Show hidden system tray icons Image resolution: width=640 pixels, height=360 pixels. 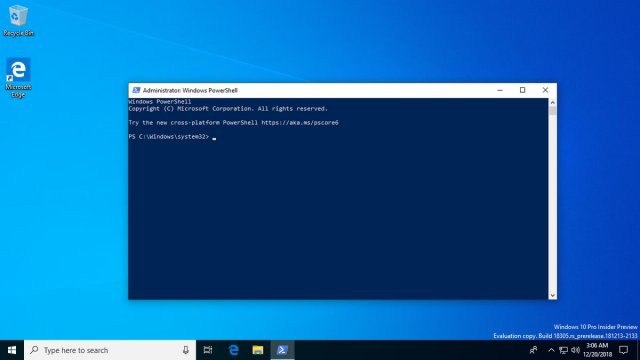point(551,350)
